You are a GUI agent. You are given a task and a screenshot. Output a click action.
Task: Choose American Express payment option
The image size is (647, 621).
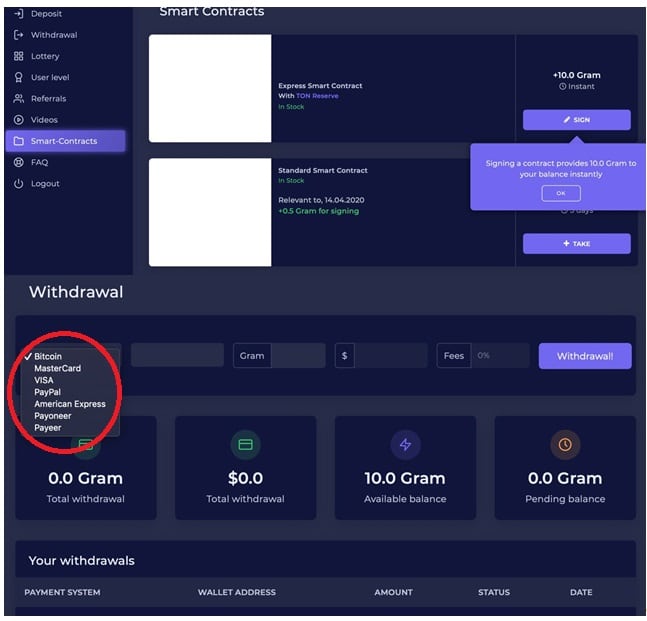click(70, 404)
